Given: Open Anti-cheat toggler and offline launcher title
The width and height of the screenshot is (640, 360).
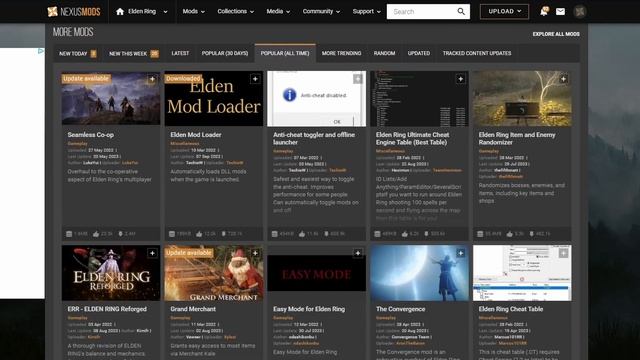Looking at the screenshot, I should 314,138.
